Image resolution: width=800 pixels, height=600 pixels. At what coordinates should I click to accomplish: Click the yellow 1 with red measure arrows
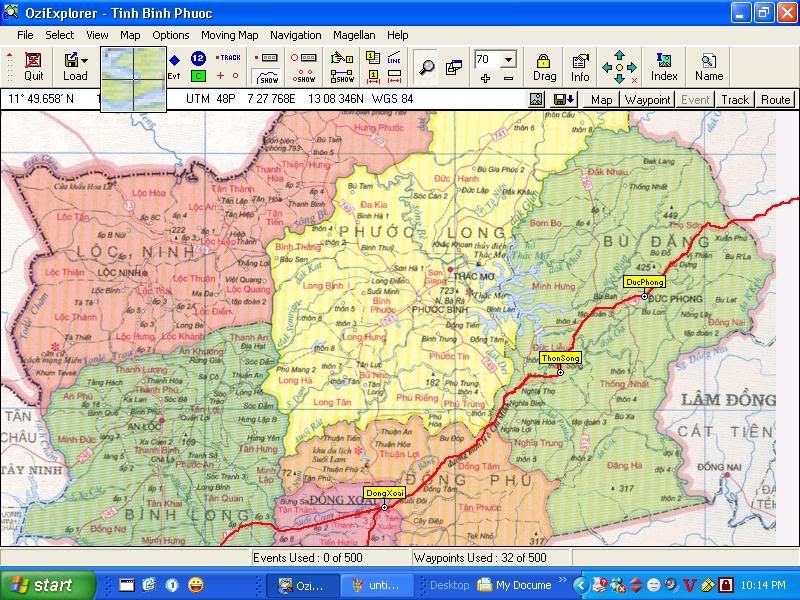(373, 77)
